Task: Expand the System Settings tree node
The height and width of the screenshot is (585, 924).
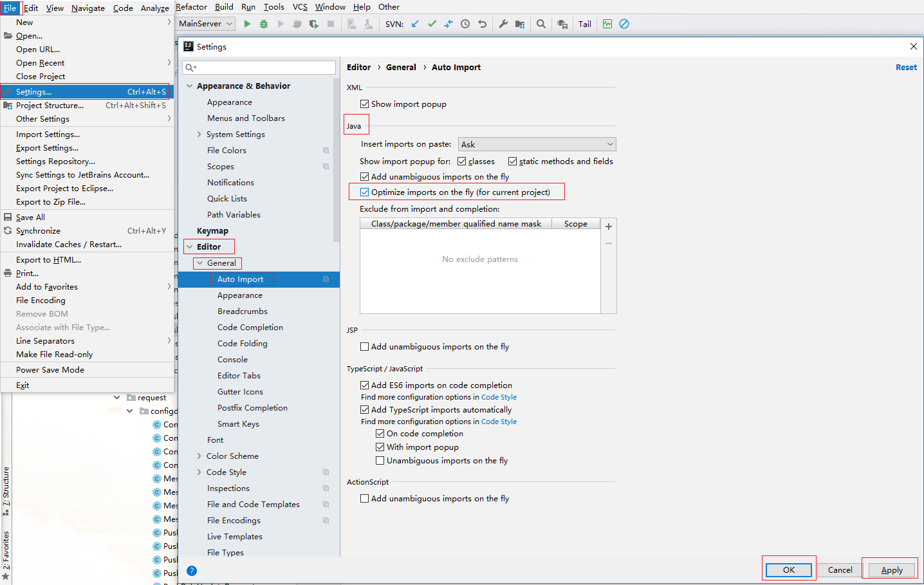Action: click(199, 135)
